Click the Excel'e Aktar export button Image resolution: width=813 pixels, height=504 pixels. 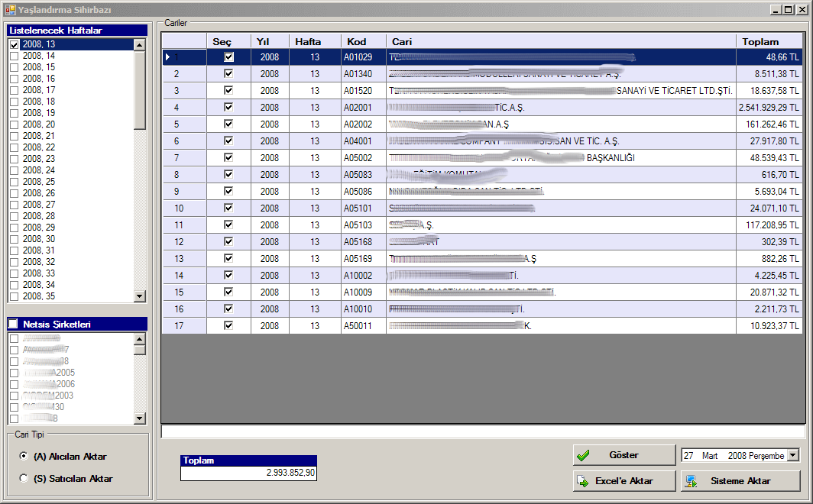pos(624,481)
